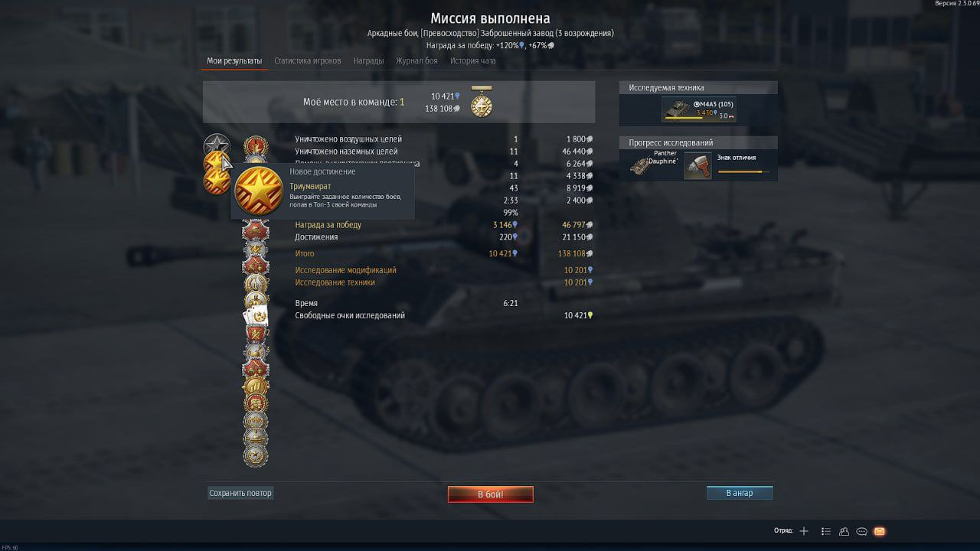The height and width of the screenshot is (551, 980).
Task: Switch to Статистика игроков tab
Action: [x=308, y=60]
